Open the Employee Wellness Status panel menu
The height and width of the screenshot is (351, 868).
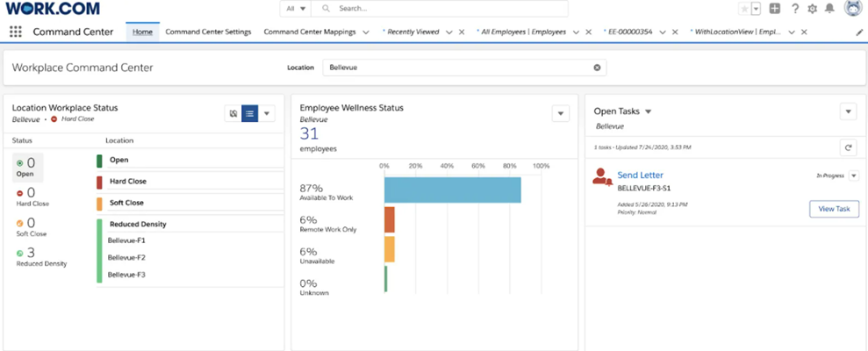click(560, 113)
